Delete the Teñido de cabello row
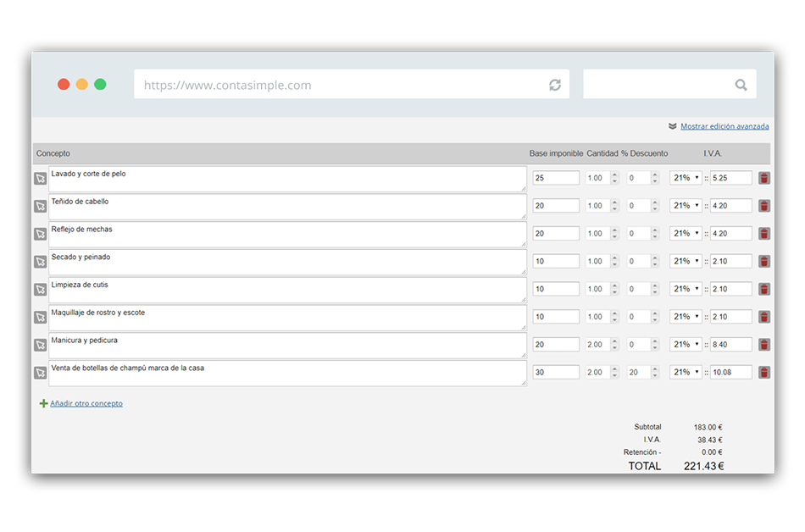 (x=764, y=206)
